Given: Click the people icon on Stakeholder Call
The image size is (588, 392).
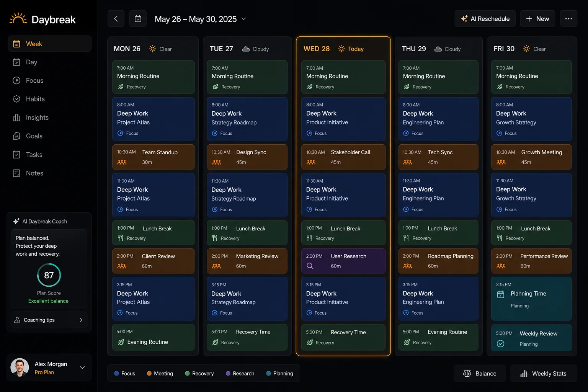Looking at the screenshot, I should pos(311,162).
